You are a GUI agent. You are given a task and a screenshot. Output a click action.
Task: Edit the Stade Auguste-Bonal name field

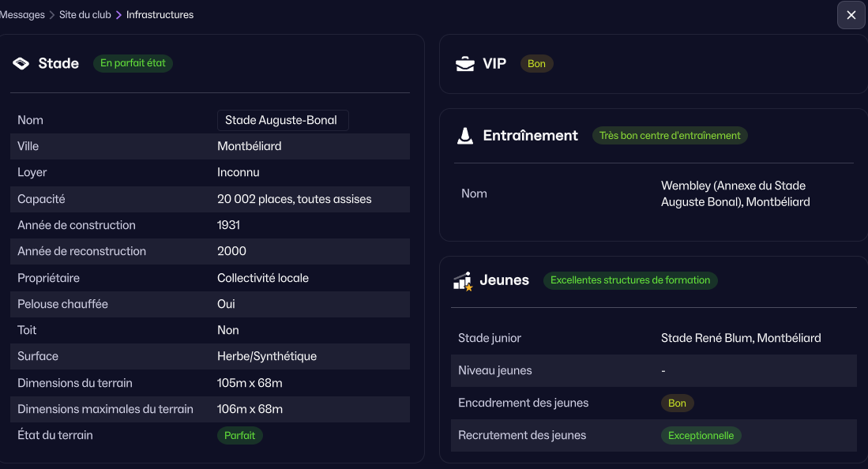[282, 120]
